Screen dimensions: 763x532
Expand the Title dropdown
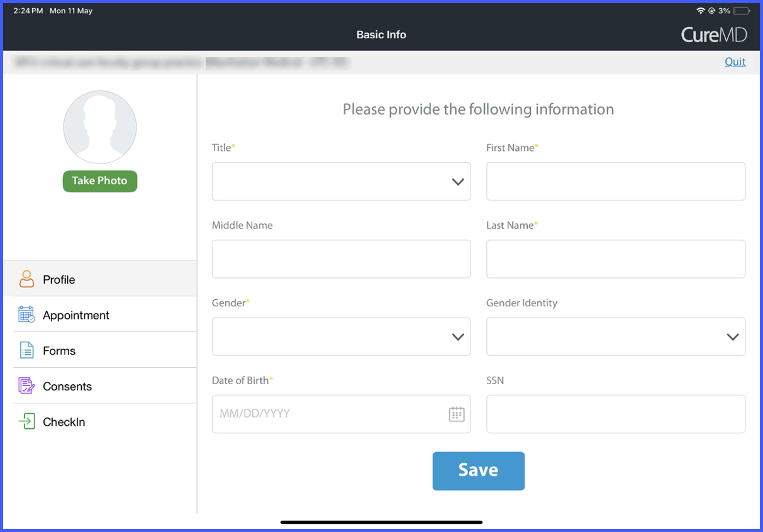pyautogui.click(x=341, y=182)
